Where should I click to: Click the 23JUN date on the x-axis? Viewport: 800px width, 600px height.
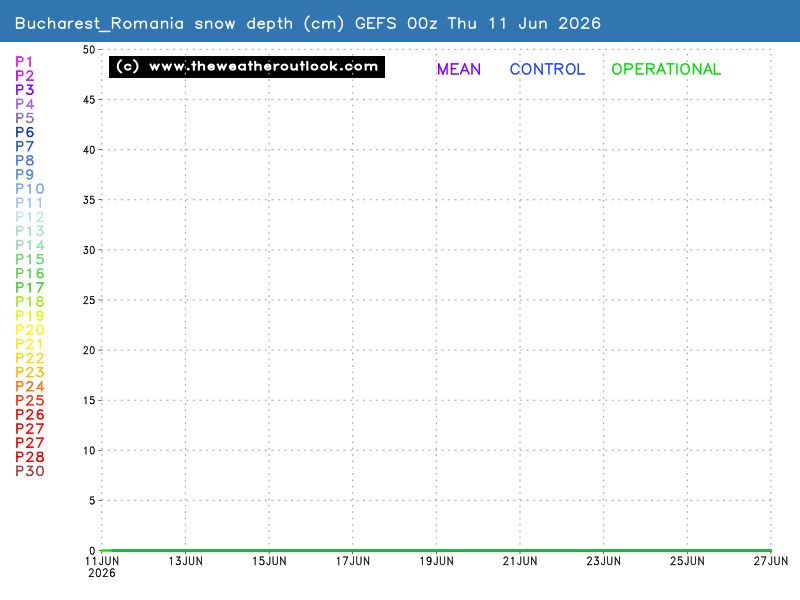604,561
